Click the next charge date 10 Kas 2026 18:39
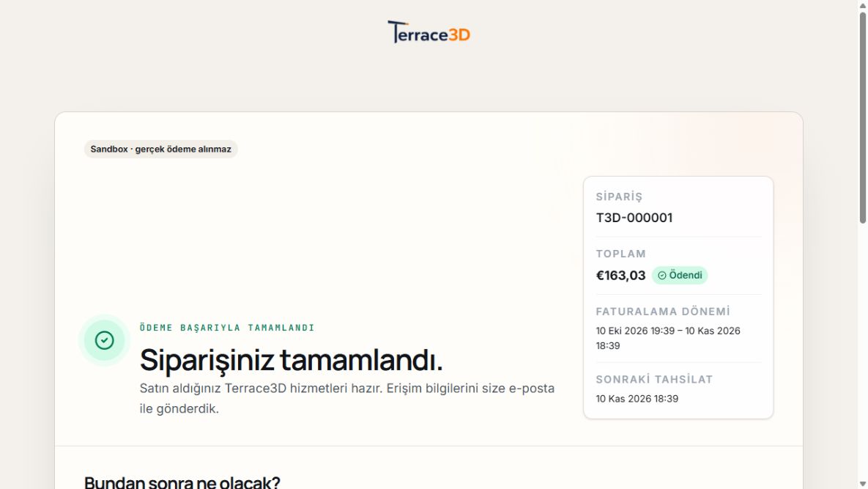The height and width of the screenshot is (489, 868). point(637,399)
